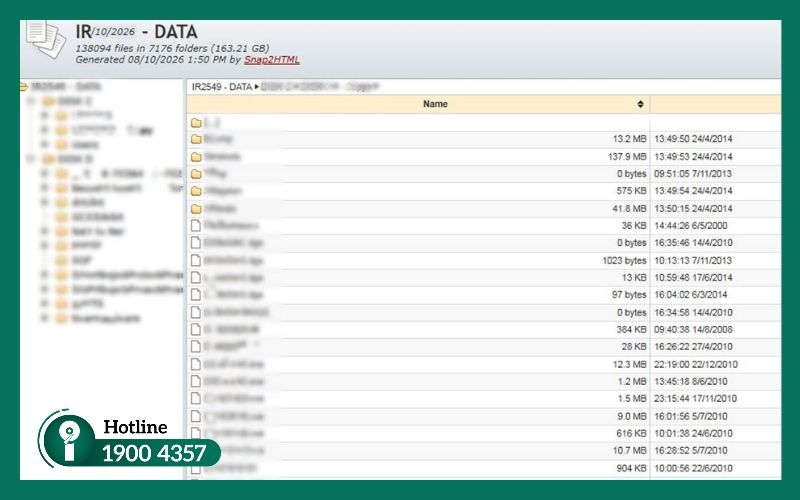Select the 137.9 MB size cell
Image resolution: width=800 pixels, height=500 pixels.
(x=627, y=157)
